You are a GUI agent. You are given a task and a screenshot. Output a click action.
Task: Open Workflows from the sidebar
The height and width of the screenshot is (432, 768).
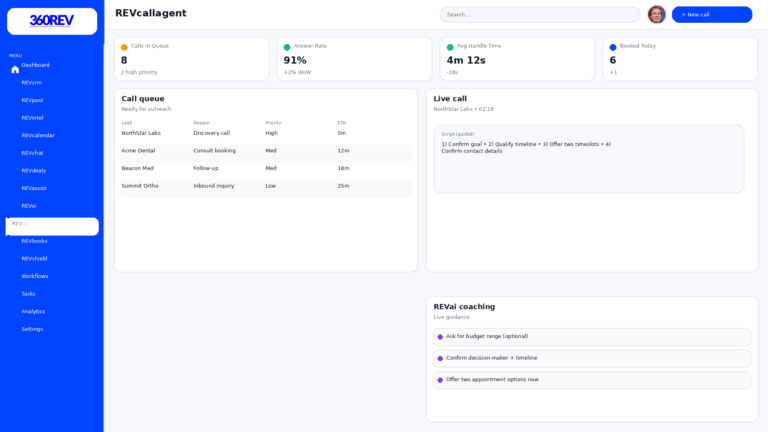coord(35,276)
